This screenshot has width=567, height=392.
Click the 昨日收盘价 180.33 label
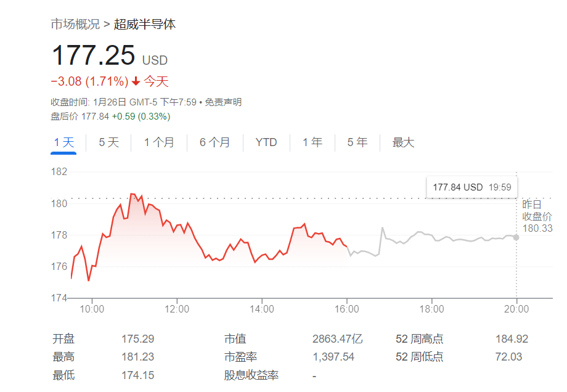click(x=537, y=216)
